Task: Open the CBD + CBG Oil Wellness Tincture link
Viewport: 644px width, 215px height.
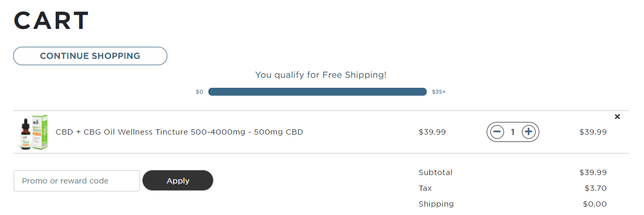Action: click(179, 132)
